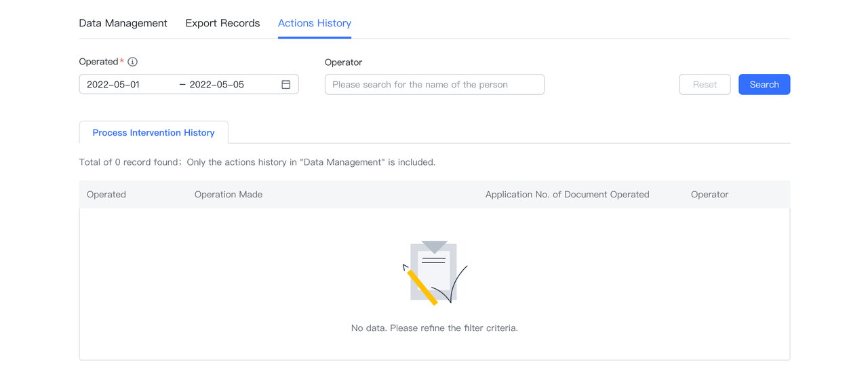Click the Operator label above search field
This screenshot has height=390, width=868.
click(343, 62)
